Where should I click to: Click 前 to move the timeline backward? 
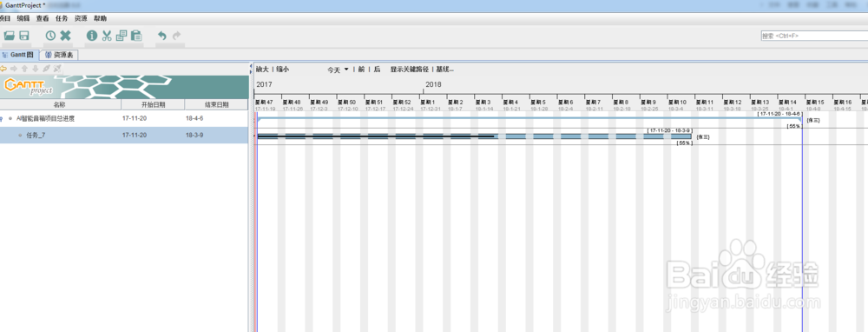(361, 70)
